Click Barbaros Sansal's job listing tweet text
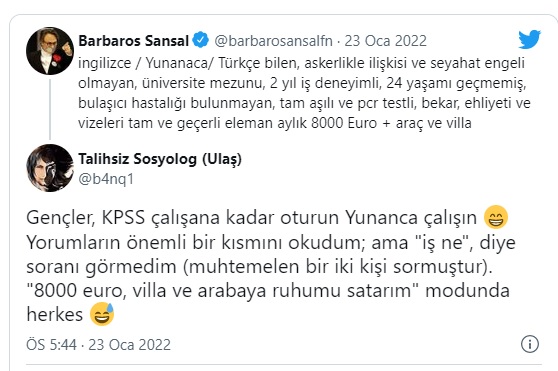 (x=304, y=93)
